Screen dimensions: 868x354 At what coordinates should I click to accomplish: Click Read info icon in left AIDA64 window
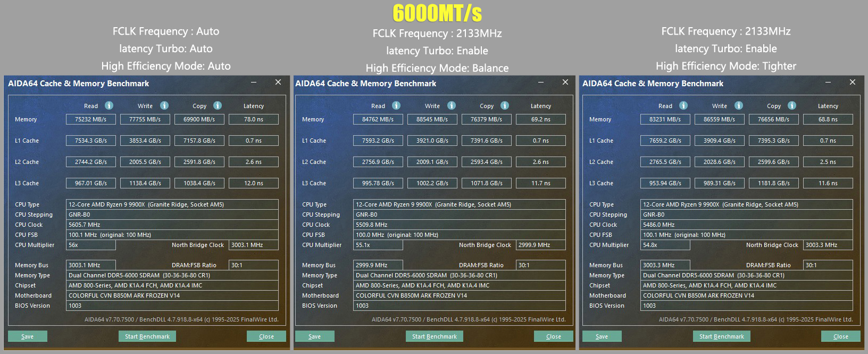109,105
